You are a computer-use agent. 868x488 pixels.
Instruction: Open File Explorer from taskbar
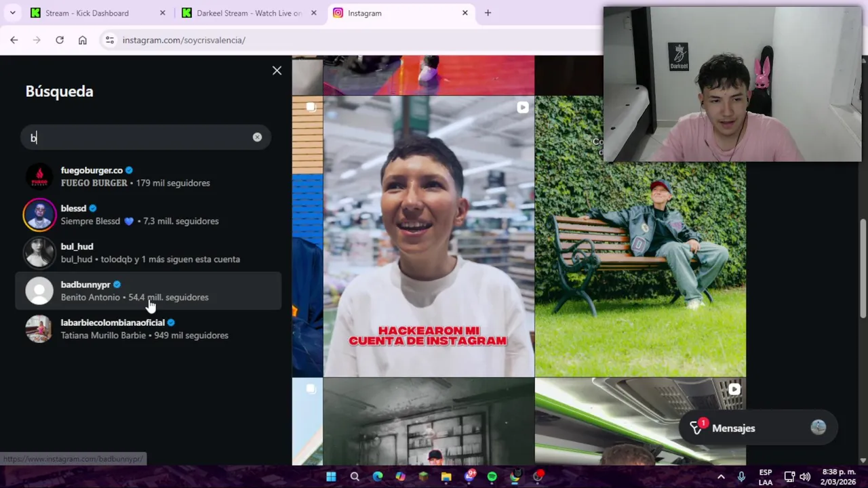coord(446,476)
